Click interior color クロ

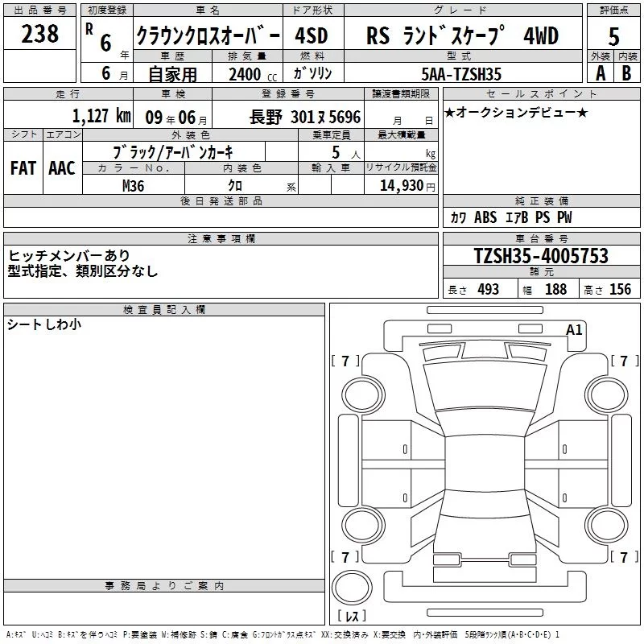tap(235, 186)
